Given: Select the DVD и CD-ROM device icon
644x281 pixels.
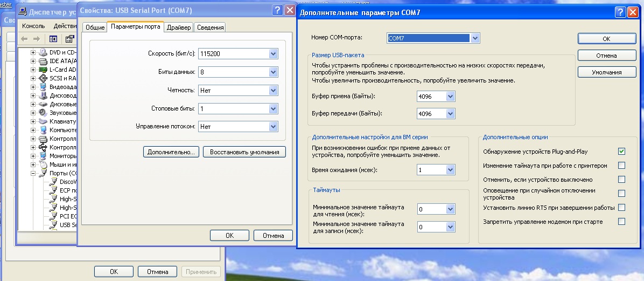Looking at the screenshot, I should pos(43,52).
